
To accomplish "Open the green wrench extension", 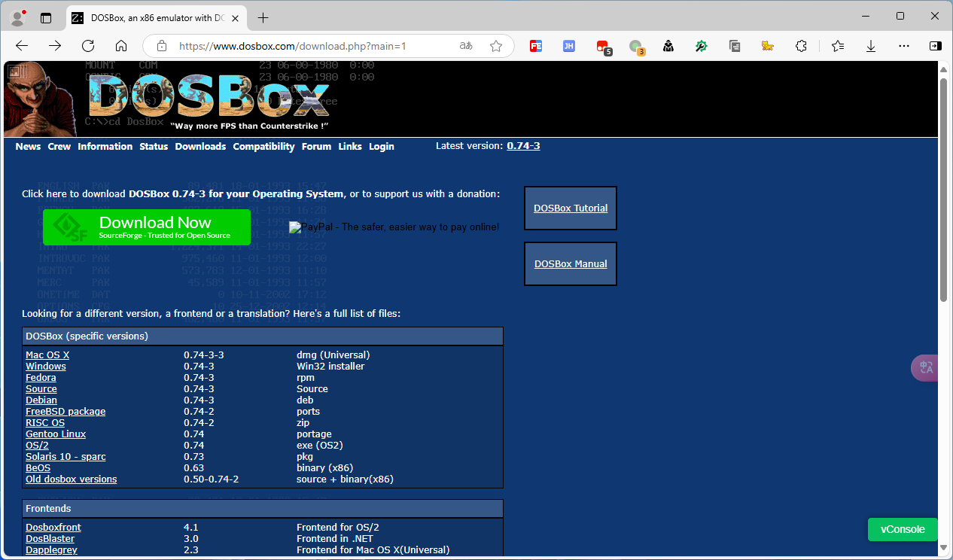I will coord(702,46).
